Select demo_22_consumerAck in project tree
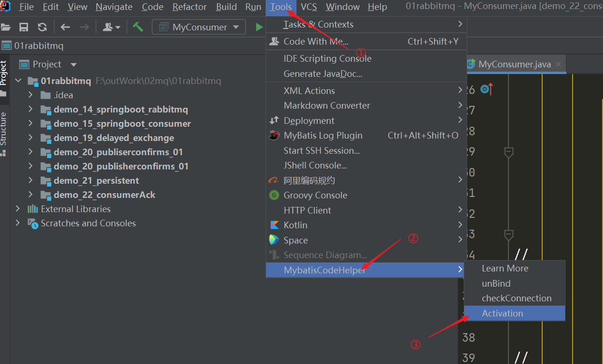 (x=105, y=195)
